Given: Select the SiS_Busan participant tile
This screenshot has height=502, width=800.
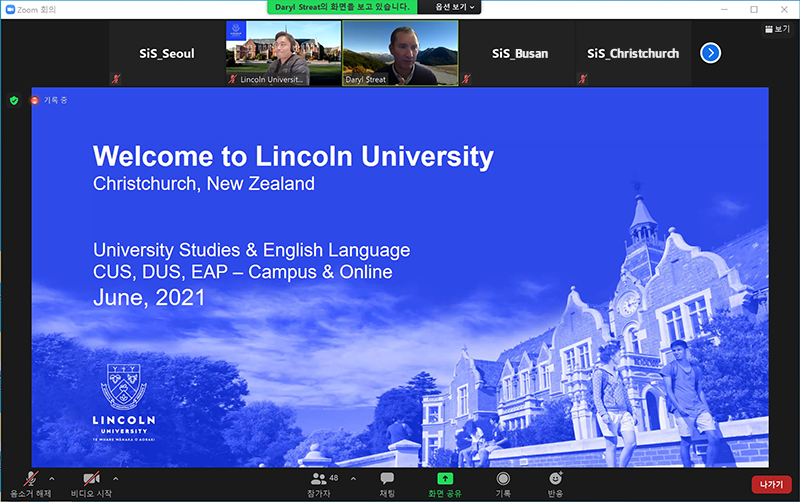Looking at the screenshot, I should click(517, 53).
